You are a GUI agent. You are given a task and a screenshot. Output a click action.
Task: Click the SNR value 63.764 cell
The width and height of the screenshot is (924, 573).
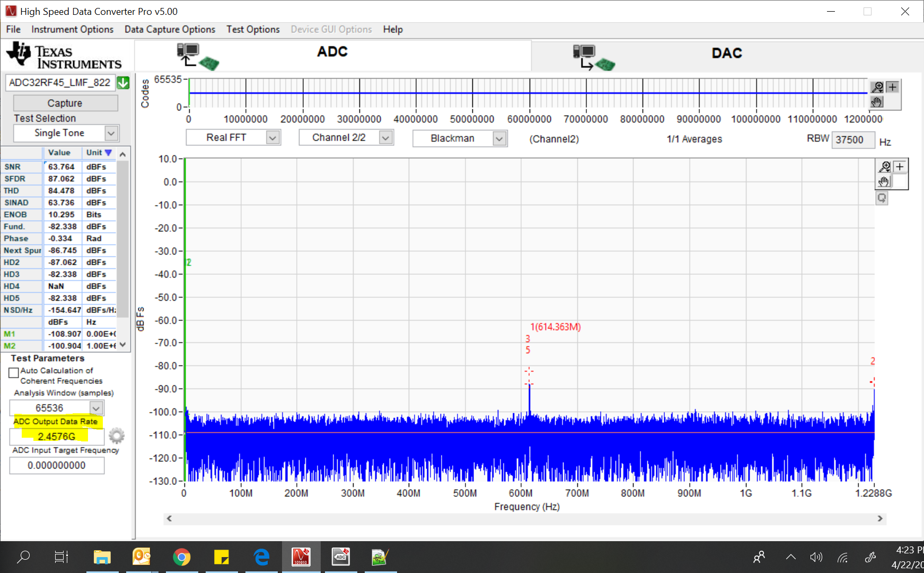63,167
